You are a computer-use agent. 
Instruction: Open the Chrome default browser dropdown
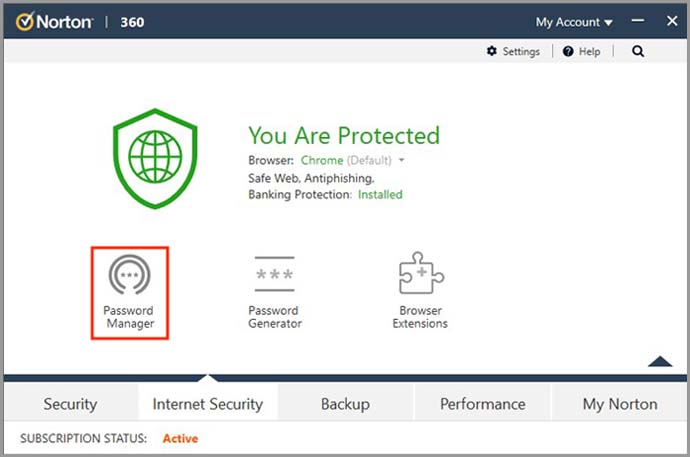pos(401,160)
